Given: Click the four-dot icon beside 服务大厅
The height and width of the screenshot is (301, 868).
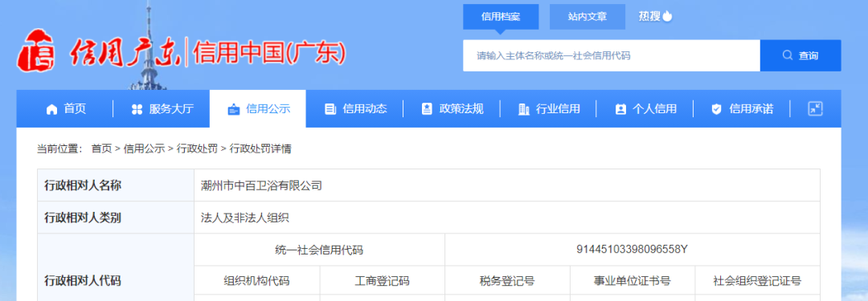Looking at the screenshot, I should click(137, 109).
